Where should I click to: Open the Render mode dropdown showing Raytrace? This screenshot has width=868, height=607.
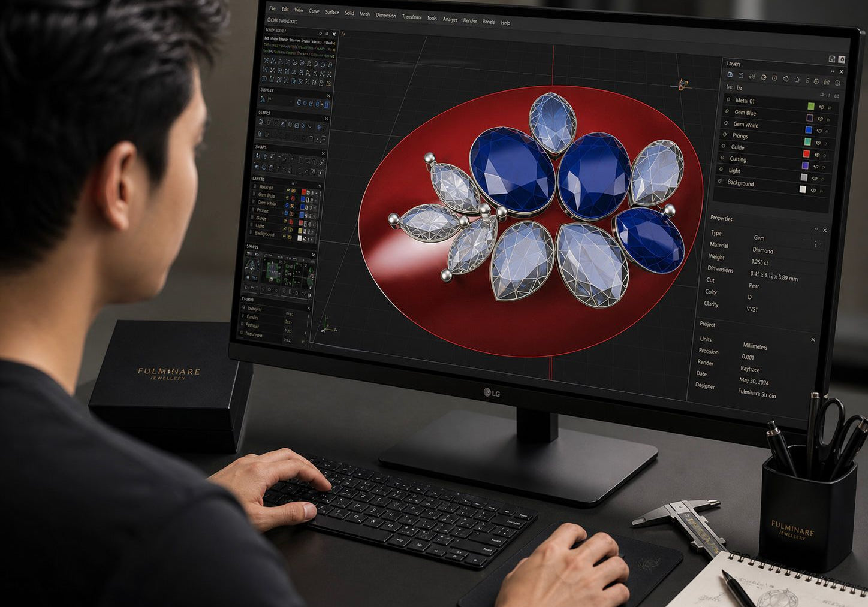coord(749,369)
